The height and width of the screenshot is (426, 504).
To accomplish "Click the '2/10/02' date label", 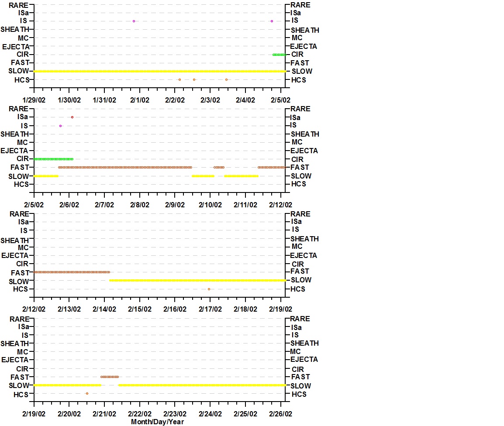I will pyautogui.click(x=210, y=205).
